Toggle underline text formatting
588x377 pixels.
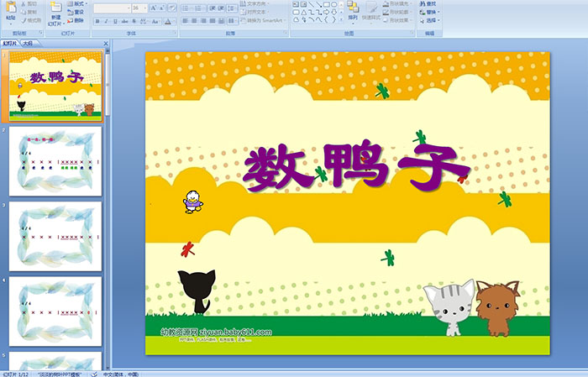(x=116, y=20)
